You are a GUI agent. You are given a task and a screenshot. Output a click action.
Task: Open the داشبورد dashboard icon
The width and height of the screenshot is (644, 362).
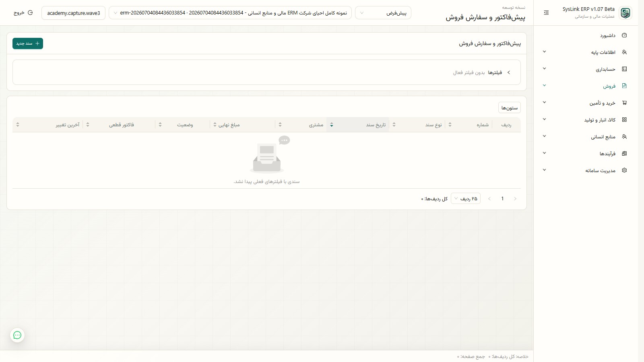coord(624,35)
